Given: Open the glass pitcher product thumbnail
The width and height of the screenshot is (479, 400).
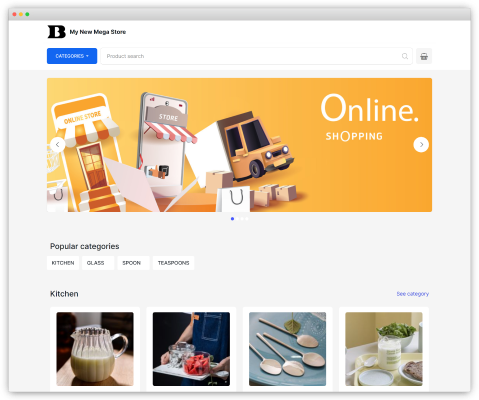Looking at the screenshot, I should tap(95, 349).
